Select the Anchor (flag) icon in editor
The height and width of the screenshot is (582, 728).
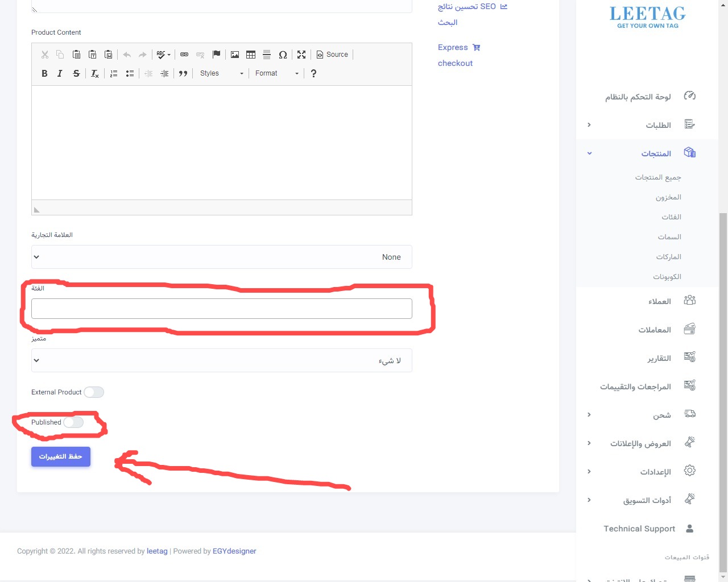(216, 55)
